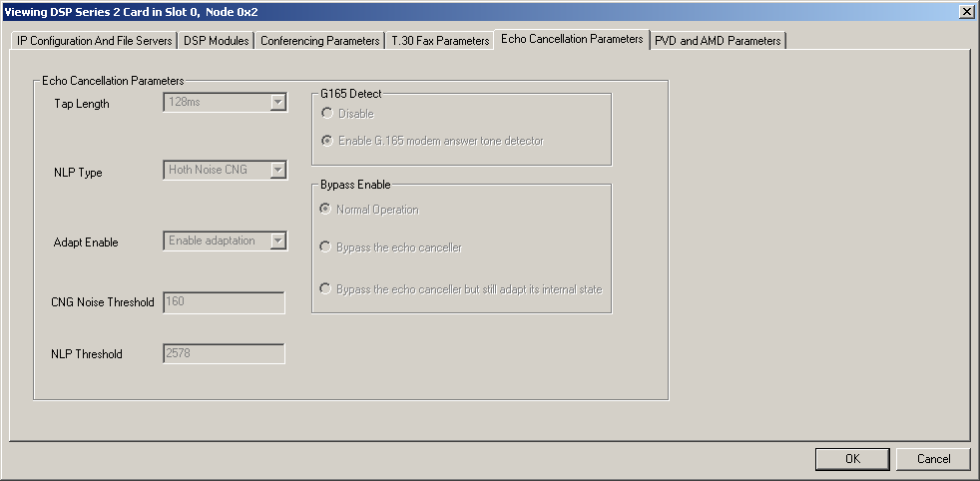Open the Tap Length dropdown
Viewport: 980px width, 481px height.
(x=278, y=102)
